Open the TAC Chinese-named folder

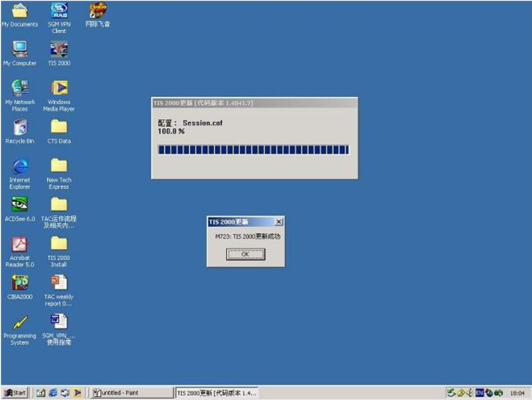(59, 212)
